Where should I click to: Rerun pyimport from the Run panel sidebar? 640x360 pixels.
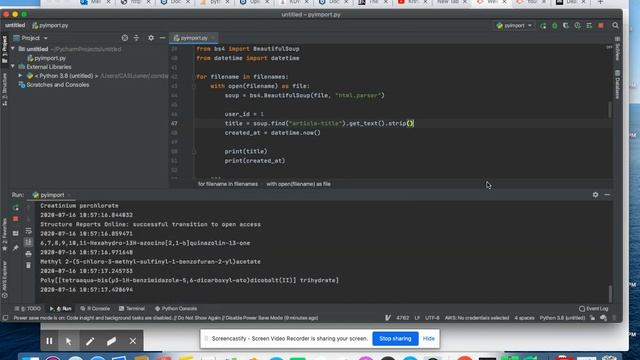pyautogui.click(x=16, y=208)
